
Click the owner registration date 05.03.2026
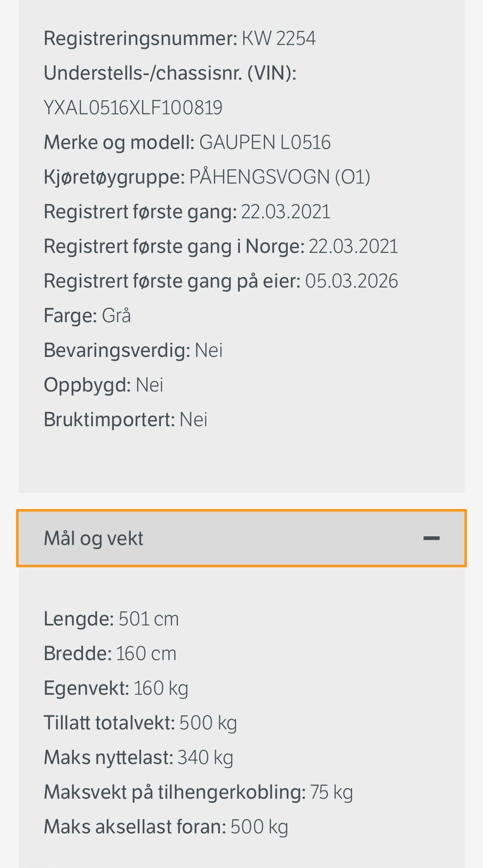pos(352,282)
